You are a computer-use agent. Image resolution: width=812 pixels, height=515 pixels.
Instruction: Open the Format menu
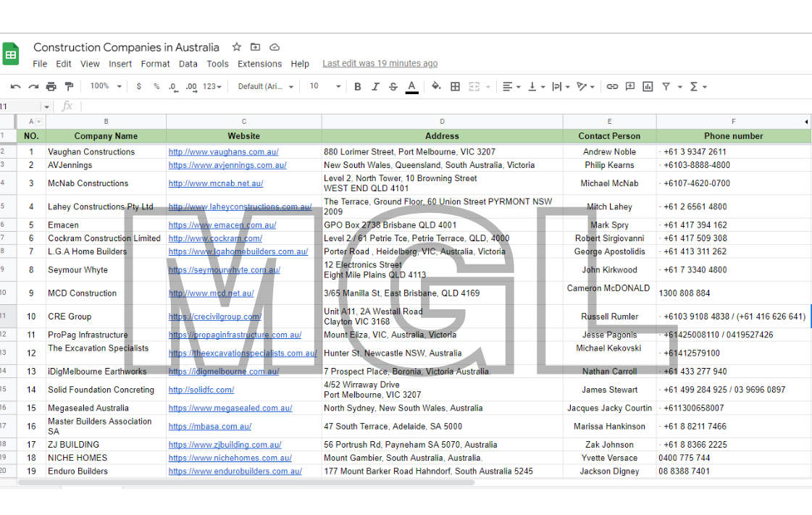pyautogui.click(x=155, y=64)
